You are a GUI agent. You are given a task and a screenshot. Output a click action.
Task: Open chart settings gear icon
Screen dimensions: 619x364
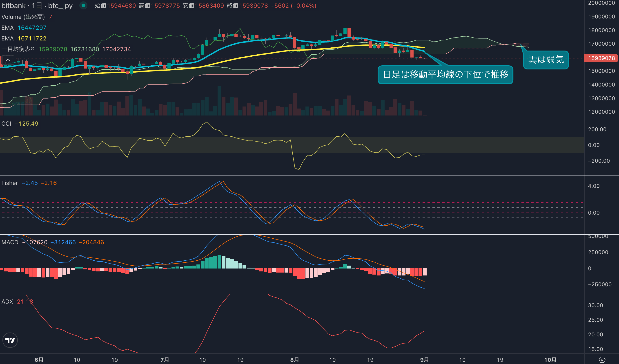coord(602,360)
